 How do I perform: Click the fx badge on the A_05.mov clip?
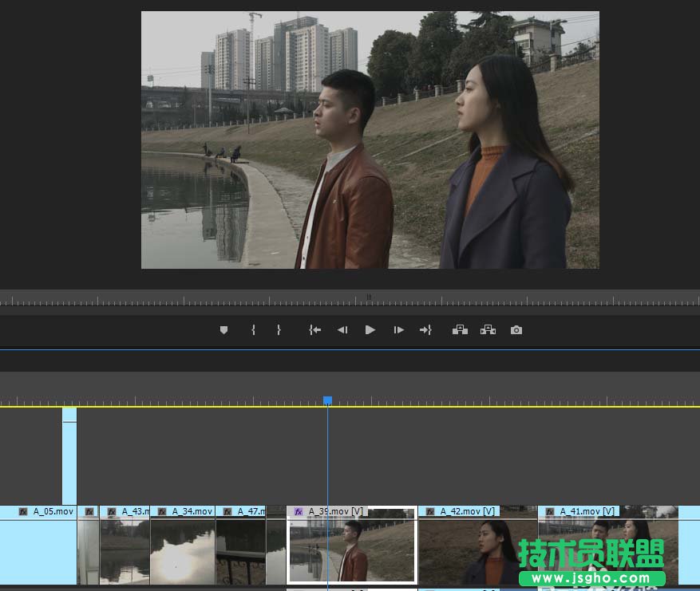[22, 511]
